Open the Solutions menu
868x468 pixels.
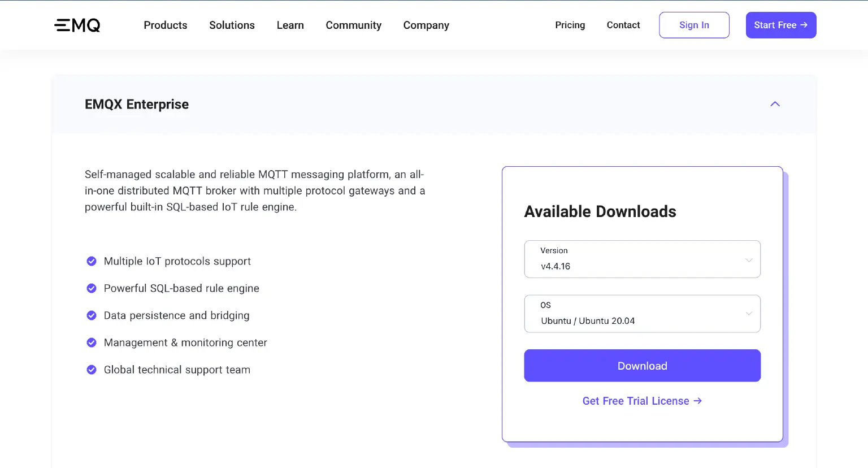tap(232, 25)
